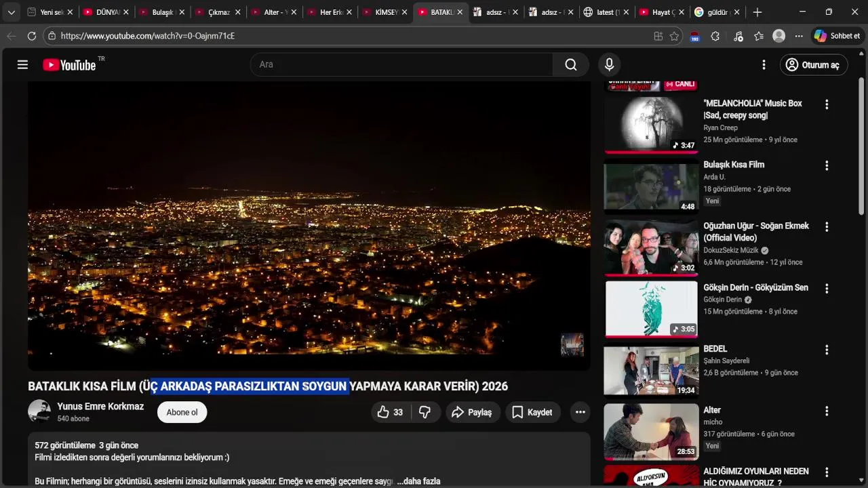Screen dimensions: 868x488
Task: Open a new browser tab
Action: (x=757, y=12)
